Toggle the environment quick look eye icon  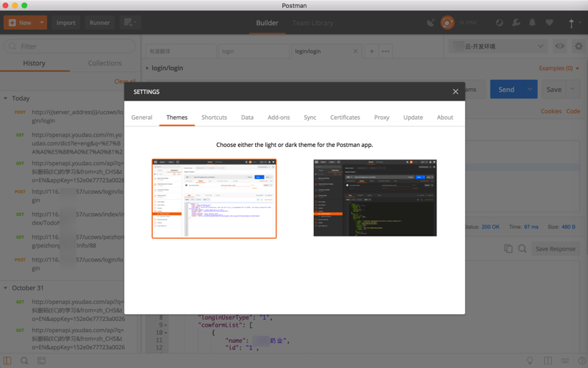[x=559, y=46]
